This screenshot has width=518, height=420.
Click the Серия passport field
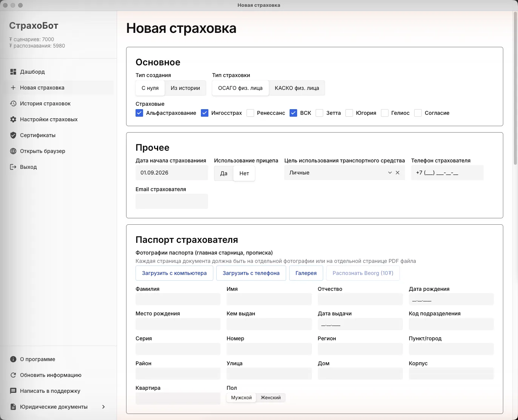pyautogui.click(x=178, y=349)
